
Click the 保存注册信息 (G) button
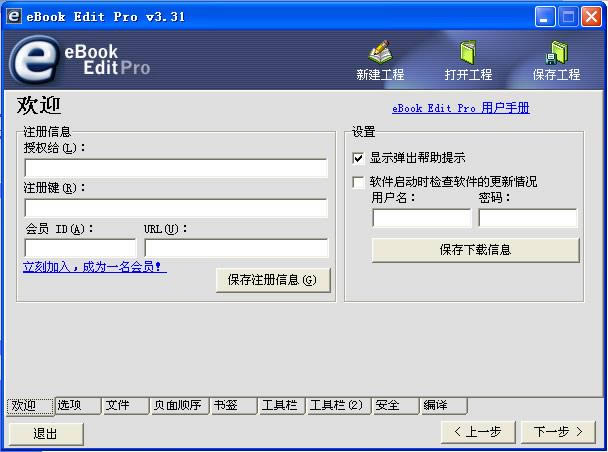tap(273, 280)
